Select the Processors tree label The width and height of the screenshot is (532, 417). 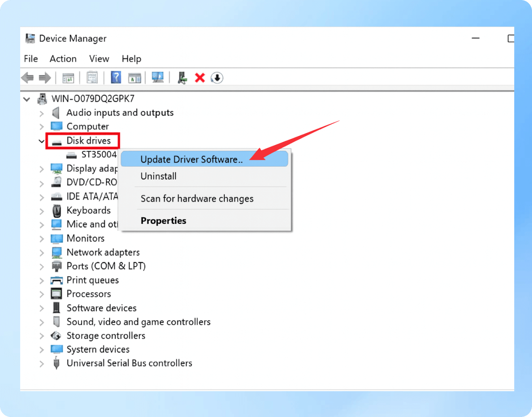(x=89, y=294)
